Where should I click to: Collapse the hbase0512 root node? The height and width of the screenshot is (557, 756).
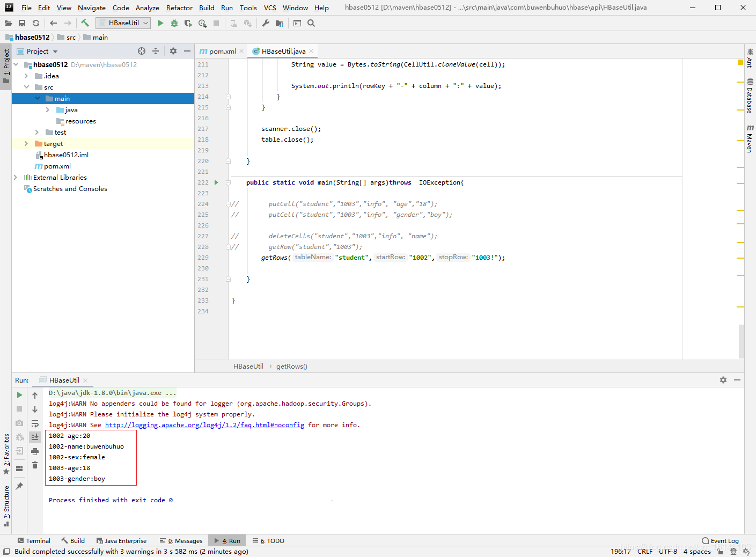(x=16, y=64)
